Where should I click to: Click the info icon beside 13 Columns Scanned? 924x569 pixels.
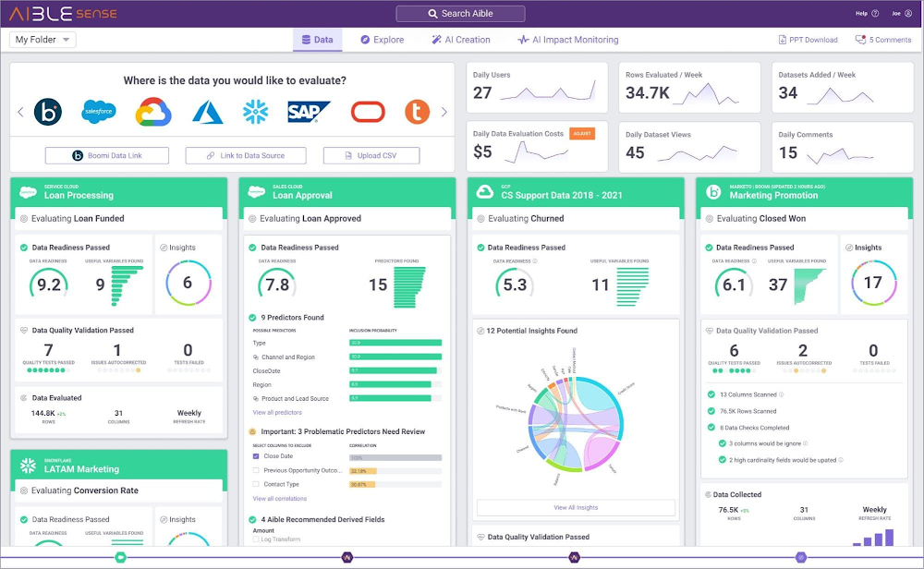click(782, 394)
